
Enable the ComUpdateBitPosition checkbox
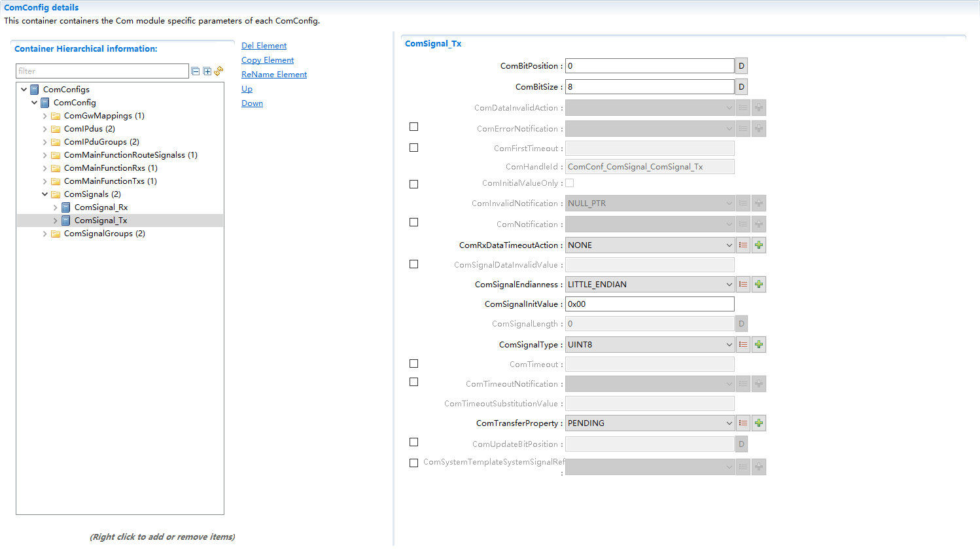tap(413, 442)
